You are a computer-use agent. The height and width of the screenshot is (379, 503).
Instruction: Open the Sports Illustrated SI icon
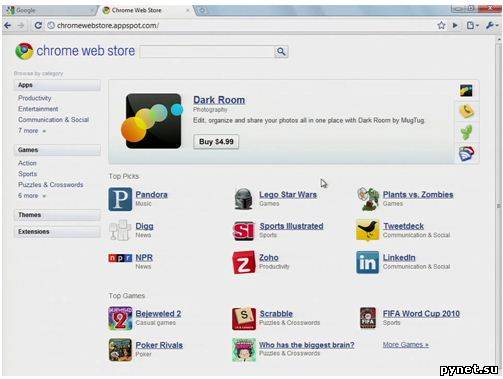pos(244,231)
